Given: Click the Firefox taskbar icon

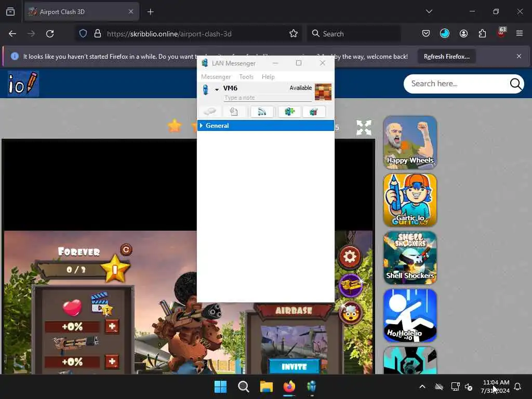Looking at the screenshot, I should click(x=289, y=387).
